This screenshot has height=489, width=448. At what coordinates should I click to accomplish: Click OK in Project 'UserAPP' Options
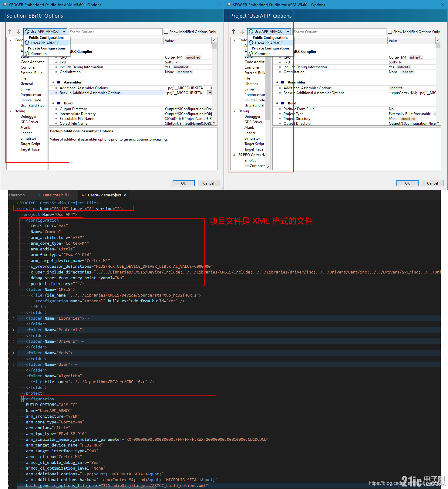407,183
